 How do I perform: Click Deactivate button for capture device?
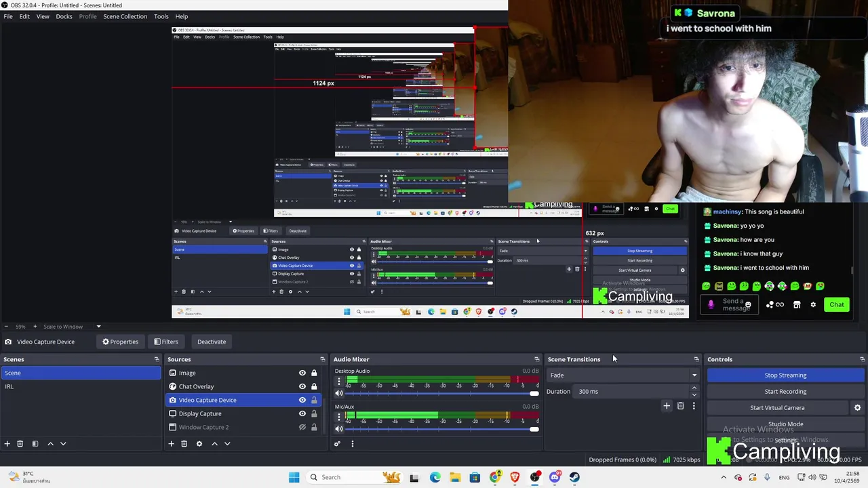tap(212, 342)
